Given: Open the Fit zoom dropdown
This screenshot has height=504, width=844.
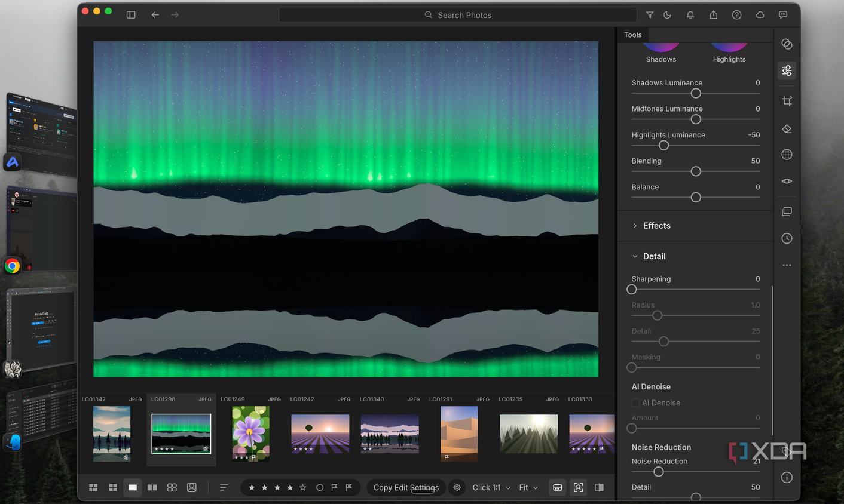Looking at the screenshot, I should pos(528,488).
